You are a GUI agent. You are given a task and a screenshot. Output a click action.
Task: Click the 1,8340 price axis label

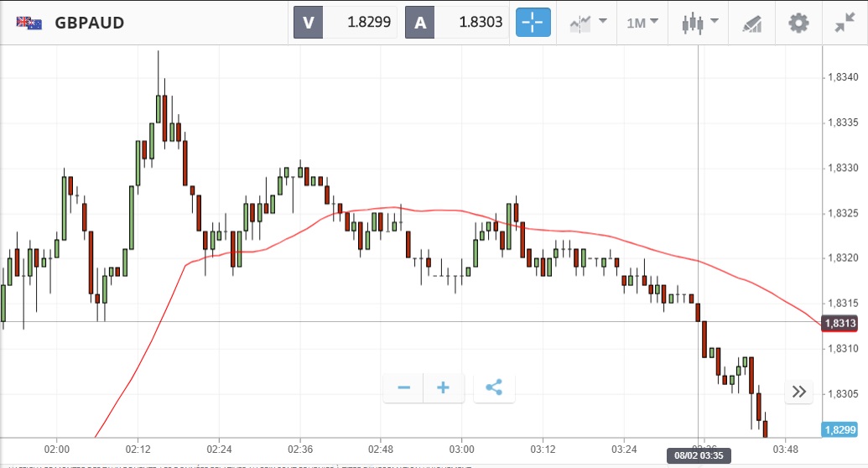coord(843,77)
